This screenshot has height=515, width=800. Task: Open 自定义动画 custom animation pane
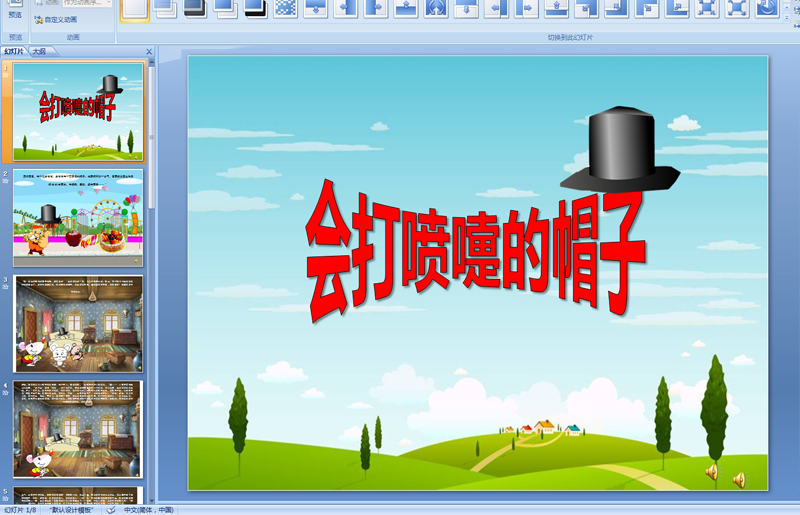tap(56, 19)
